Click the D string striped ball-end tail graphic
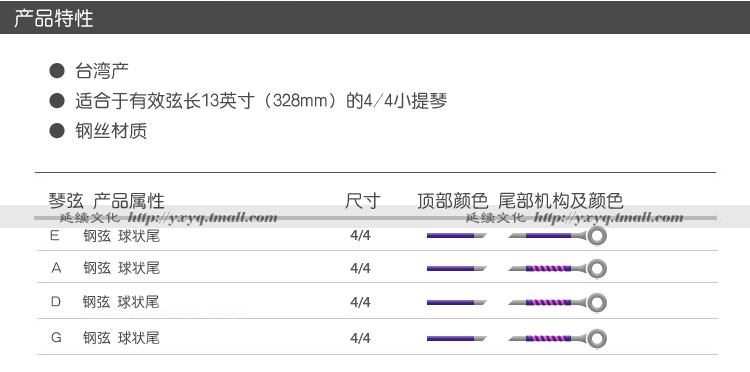Viewport: 750px width, 372px height. (557, 303)
